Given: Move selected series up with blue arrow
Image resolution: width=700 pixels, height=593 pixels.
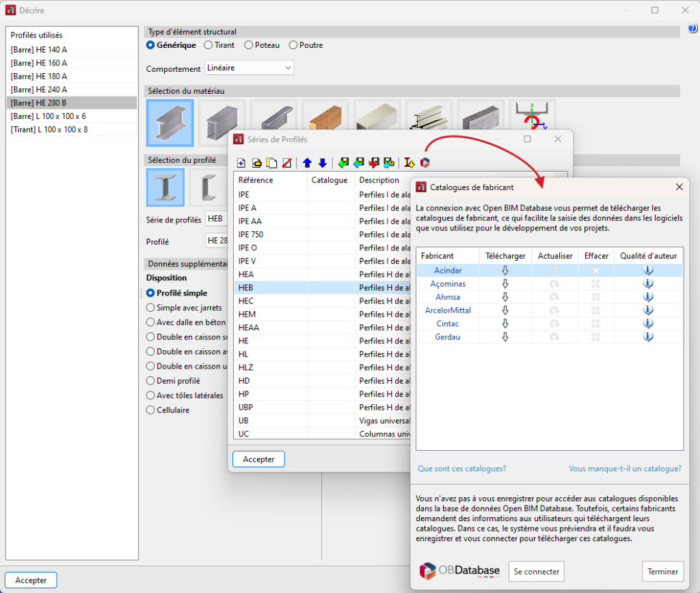Looking at the screenshot, I should (x=307, y=163).
